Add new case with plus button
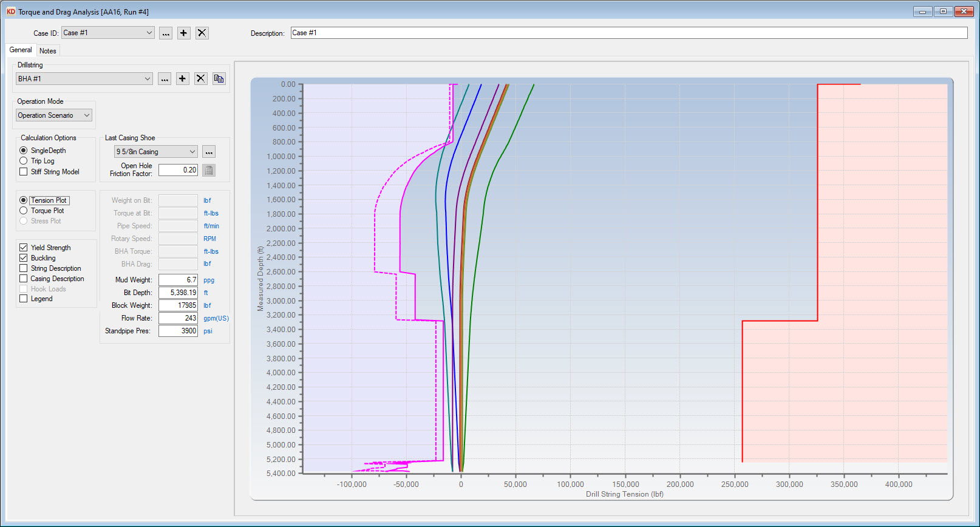980x527 pixels. (x=184, y=33)
